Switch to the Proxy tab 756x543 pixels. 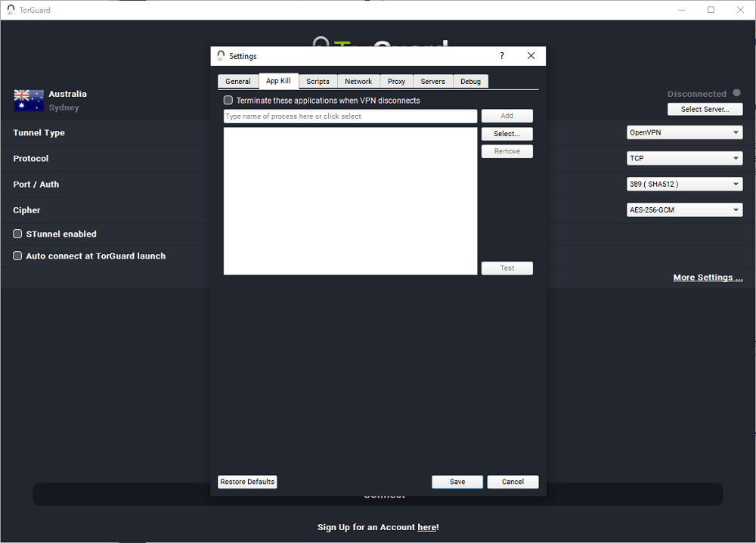[396, 82]
